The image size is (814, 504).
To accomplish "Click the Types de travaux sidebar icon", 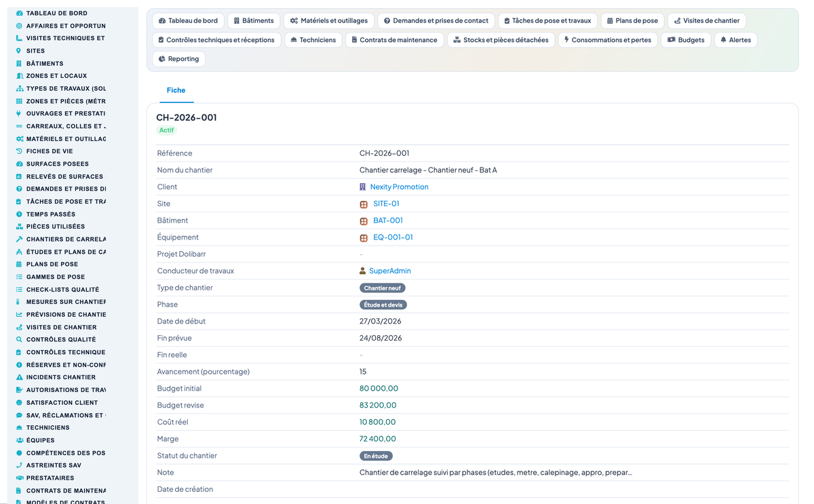I will click(19, 88).
